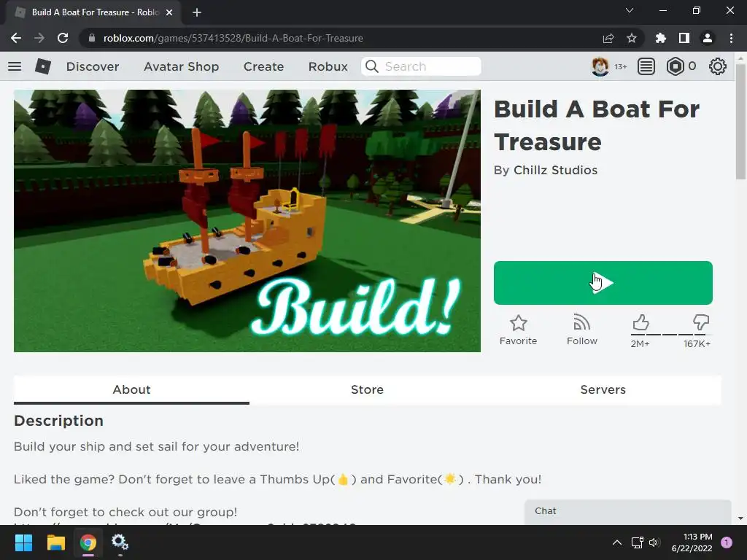Open the Windows Start menu
Screen dimensions: 747x560
pyautogui.click(x=23, y=542)
